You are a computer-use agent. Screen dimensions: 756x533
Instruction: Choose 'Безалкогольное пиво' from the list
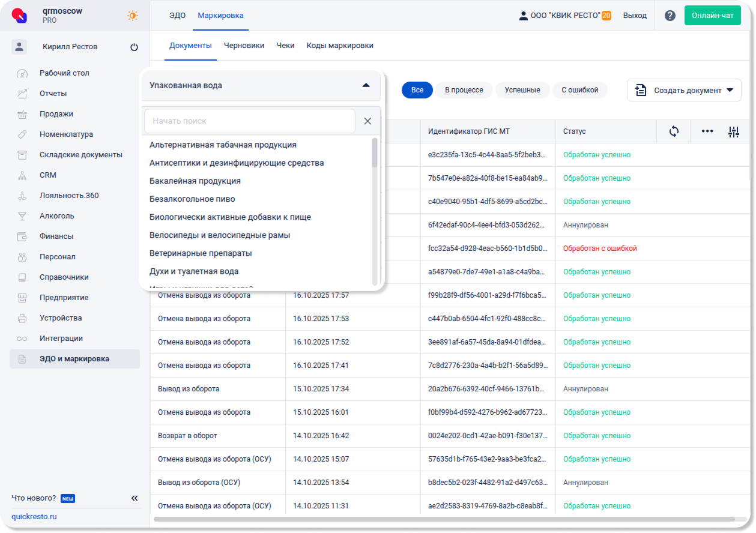[x=192, y=199]
